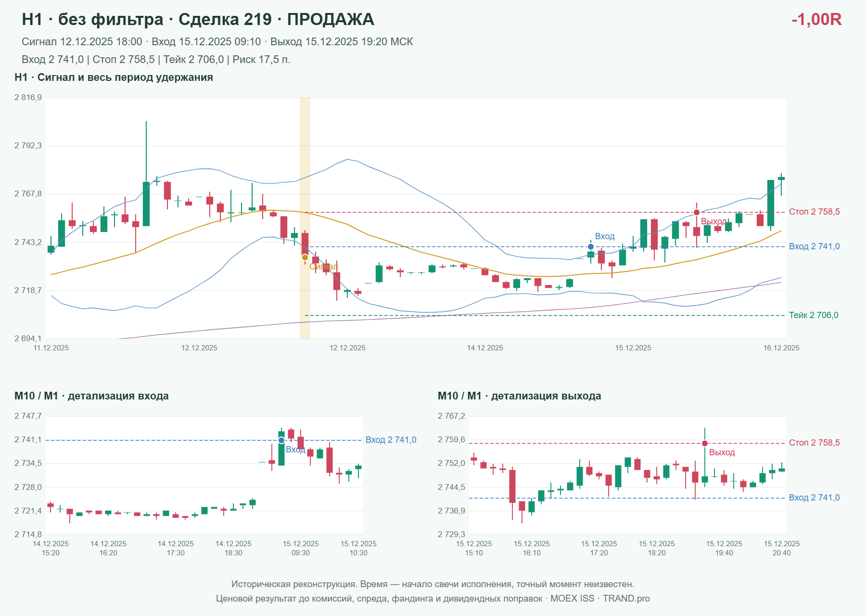Image resolution: width=866 pixels, height=616 pixels.
Task: Click heading 'H1 · Сигнал и весь период удержания'
Action: pos(114,77)
